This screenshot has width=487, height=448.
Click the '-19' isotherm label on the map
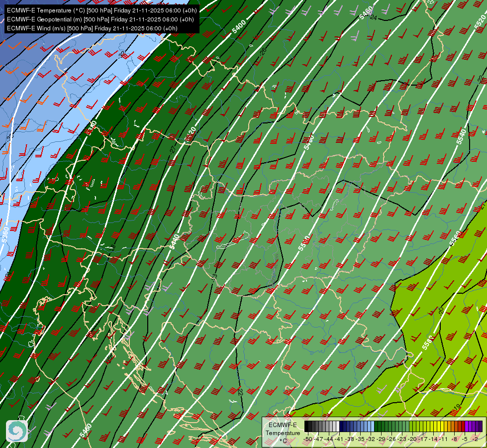point(457,407)
